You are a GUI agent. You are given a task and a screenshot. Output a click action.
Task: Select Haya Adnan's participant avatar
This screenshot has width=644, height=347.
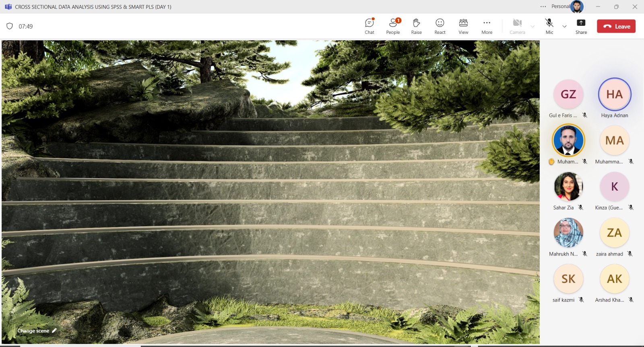pos(614,94)
